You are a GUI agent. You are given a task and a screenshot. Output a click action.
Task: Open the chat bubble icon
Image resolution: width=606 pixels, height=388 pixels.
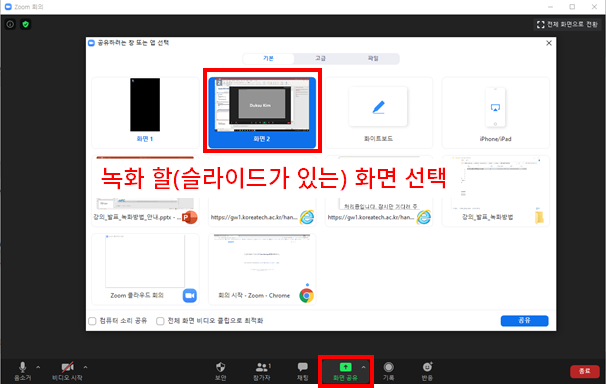(x=303, y=367)
